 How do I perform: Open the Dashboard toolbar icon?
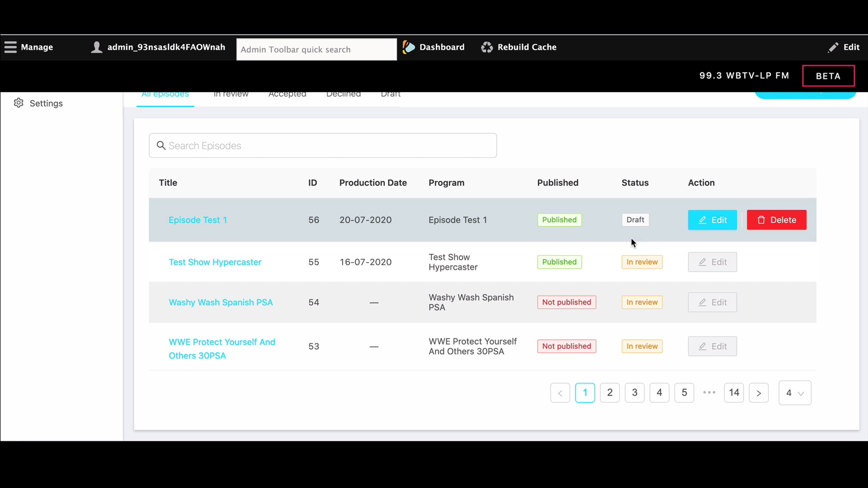409,47
